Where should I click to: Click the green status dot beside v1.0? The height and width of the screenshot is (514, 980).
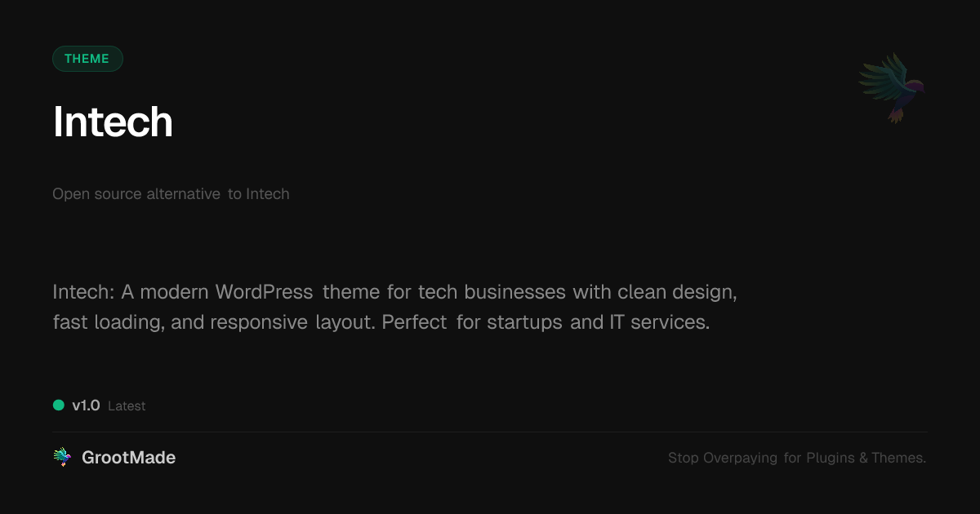59,405
